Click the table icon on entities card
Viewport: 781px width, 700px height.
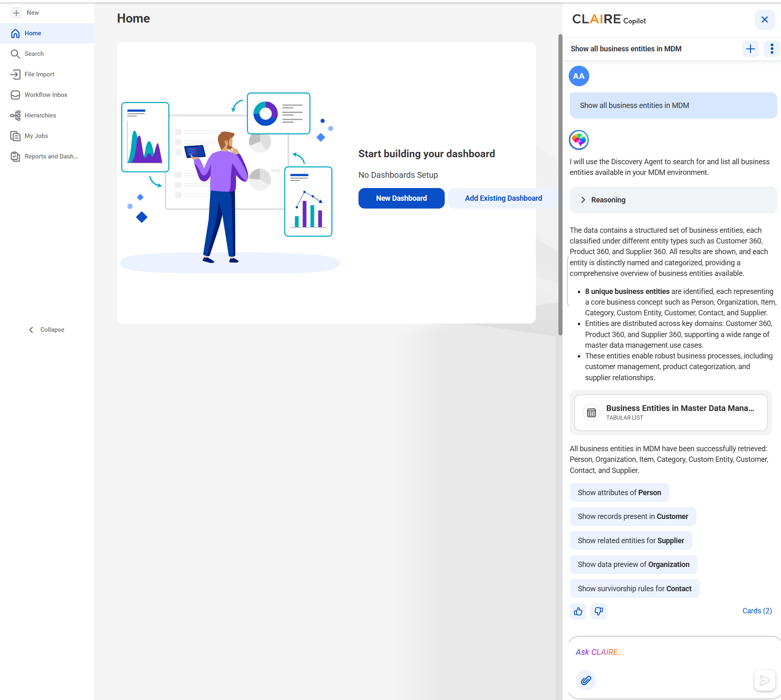pyautogui.click(x=591, y=413)
